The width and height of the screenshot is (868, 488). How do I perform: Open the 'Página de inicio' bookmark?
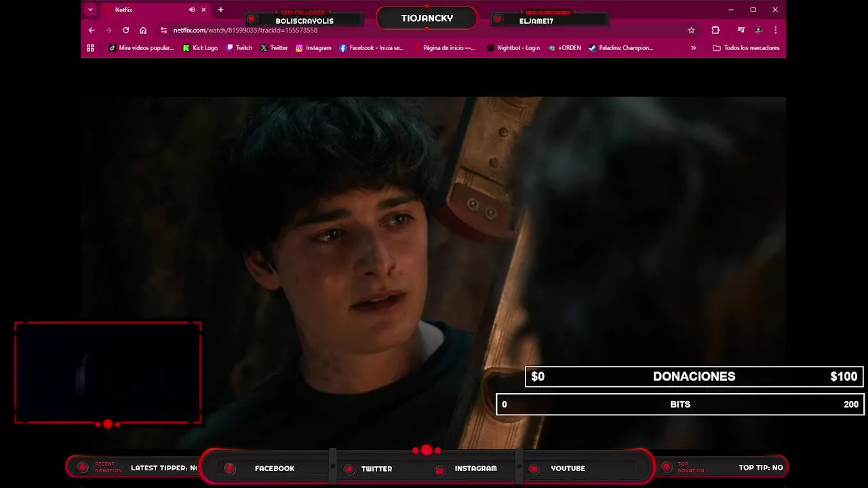(444, 48)
